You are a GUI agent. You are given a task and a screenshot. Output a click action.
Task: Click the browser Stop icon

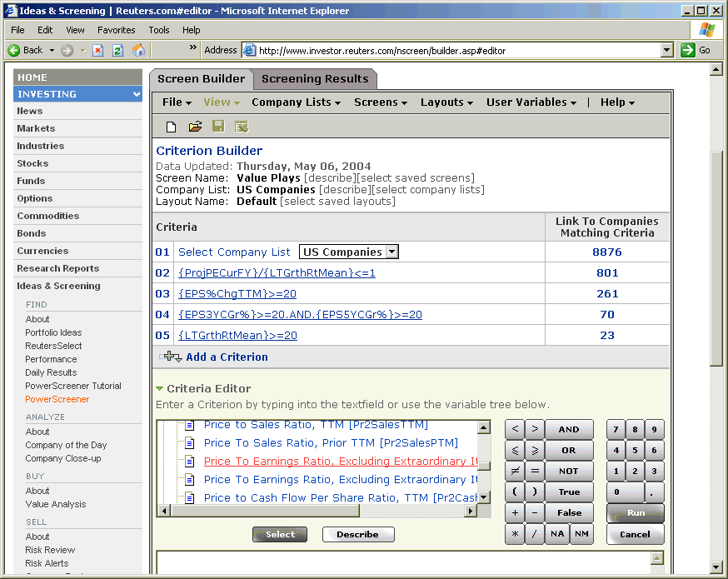97,50
